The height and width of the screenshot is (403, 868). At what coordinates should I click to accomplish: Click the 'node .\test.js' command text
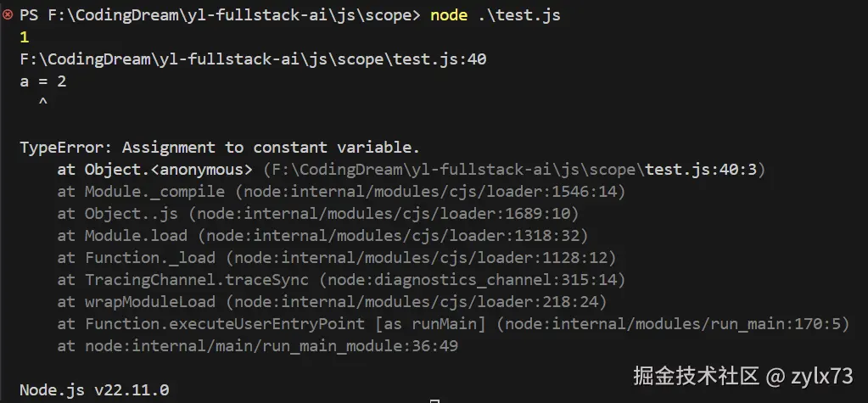coord(496,15)
